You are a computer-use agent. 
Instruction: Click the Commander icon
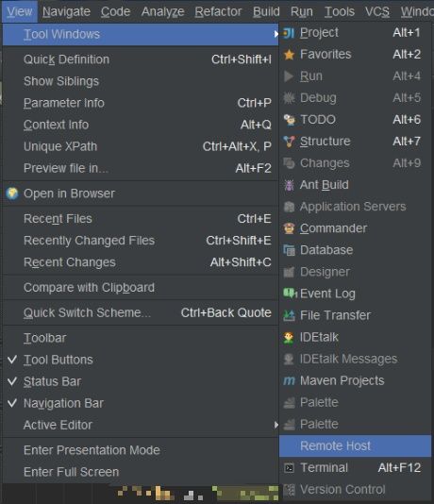pos(289,228)
